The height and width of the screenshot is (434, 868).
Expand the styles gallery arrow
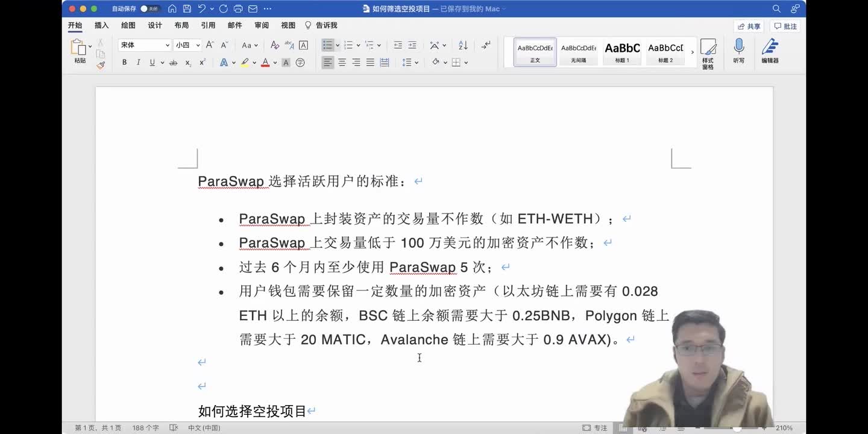tap(692, 52)
